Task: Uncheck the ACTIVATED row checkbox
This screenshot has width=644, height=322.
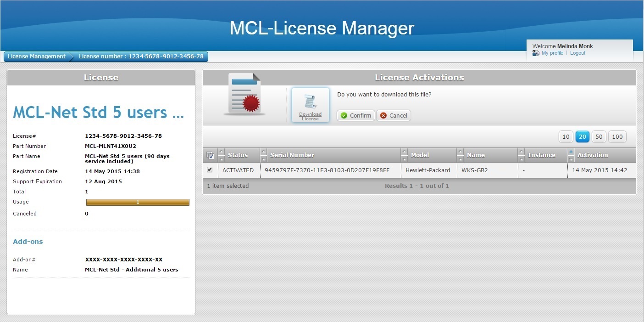Action: 210,170
